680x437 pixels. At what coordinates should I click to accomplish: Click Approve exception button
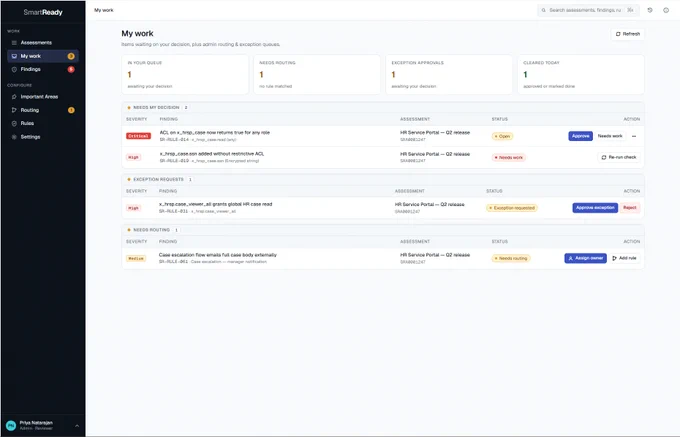(595, 208)
